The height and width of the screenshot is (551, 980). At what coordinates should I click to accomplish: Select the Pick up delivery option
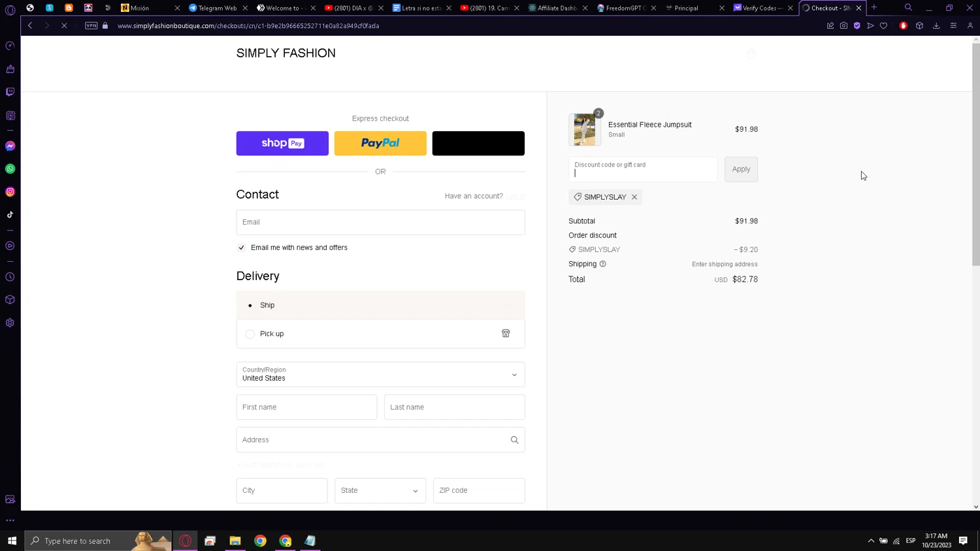coord(380,334)
